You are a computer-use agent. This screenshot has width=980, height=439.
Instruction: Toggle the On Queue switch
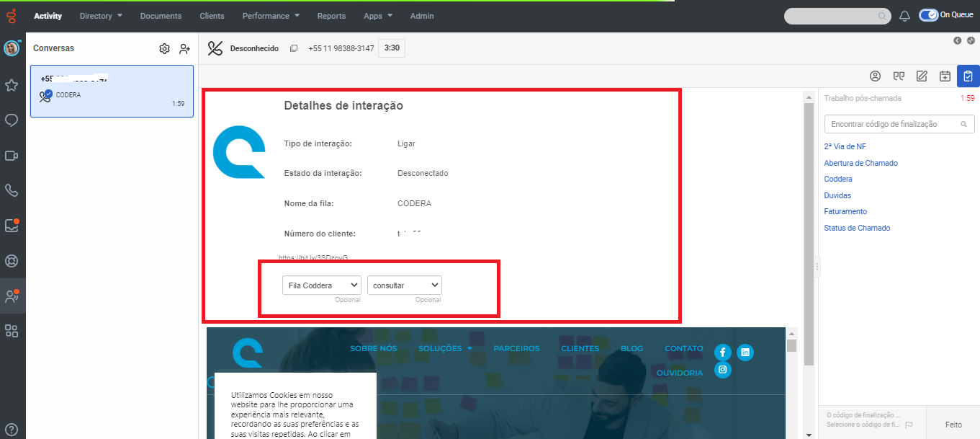pyautogui.click(x=928, y=15)
